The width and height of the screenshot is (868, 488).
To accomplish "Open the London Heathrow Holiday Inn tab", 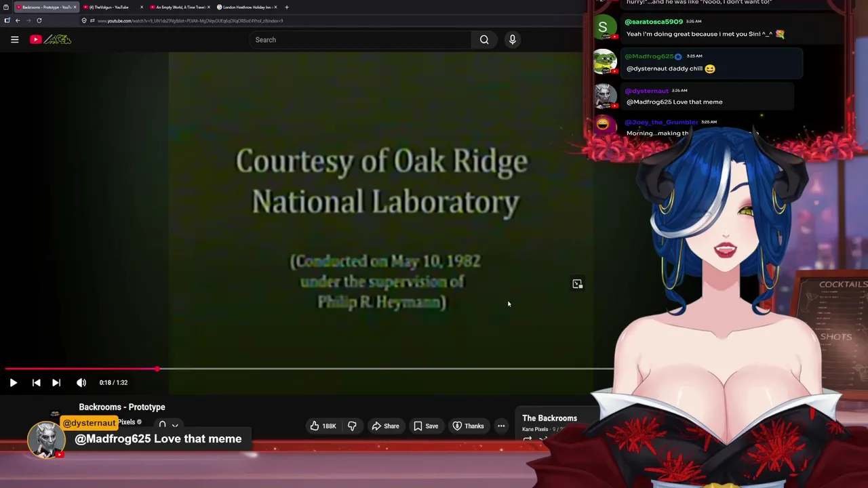I will coord(245,7).
